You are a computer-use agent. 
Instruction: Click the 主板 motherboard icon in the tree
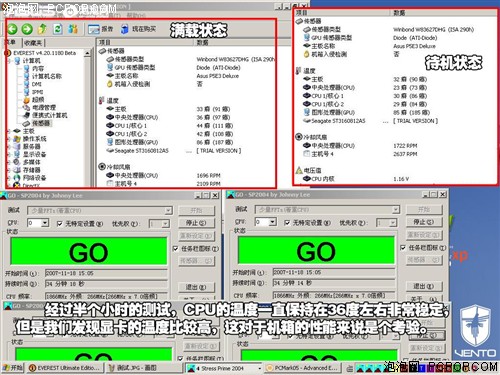[x=17, y=131]
